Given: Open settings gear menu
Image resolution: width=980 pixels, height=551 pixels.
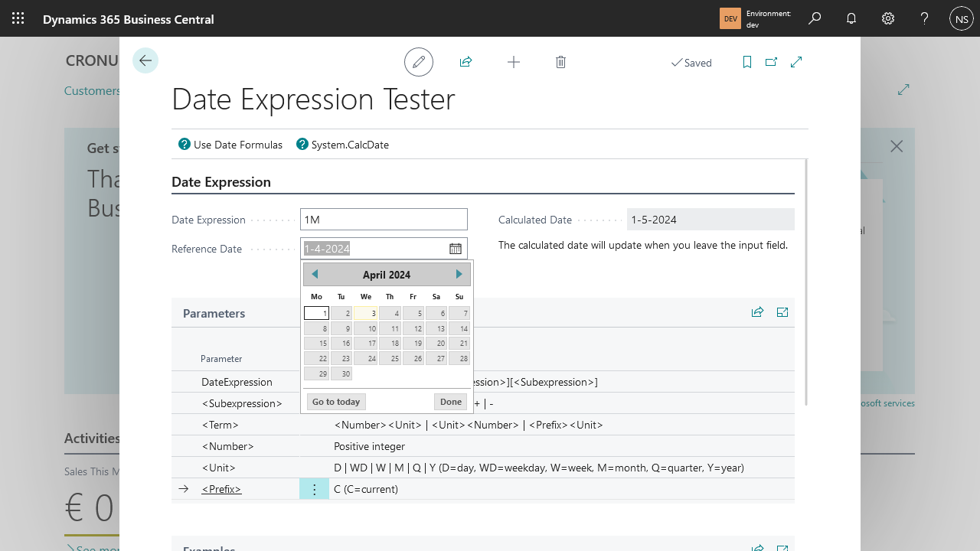Looking at the screenshot, I should [x=888, y=18].
